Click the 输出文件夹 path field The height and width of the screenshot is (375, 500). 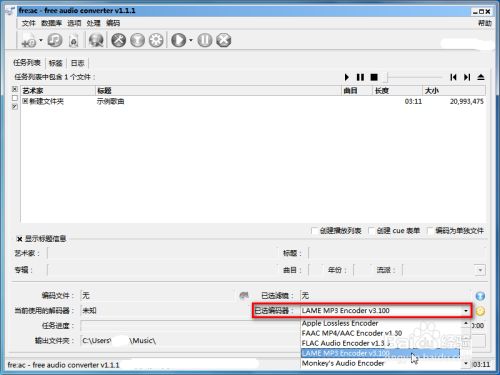click(190, 341)
